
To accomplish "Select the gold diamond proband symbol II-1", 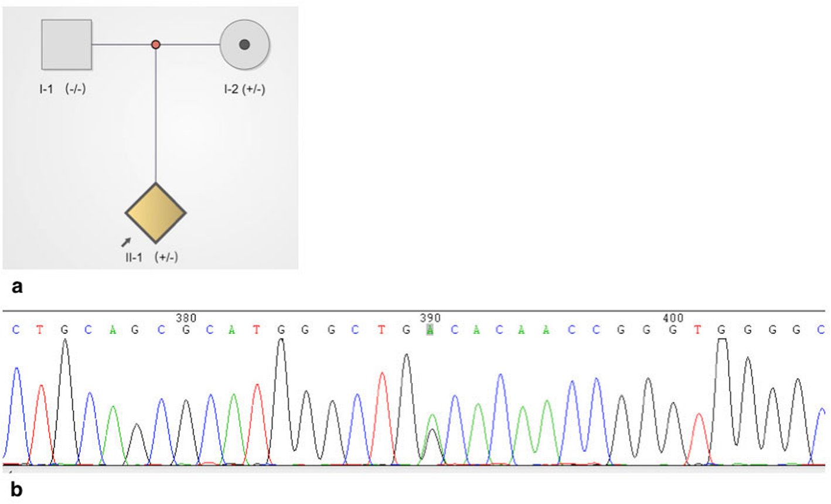I will tap(155, 213).
